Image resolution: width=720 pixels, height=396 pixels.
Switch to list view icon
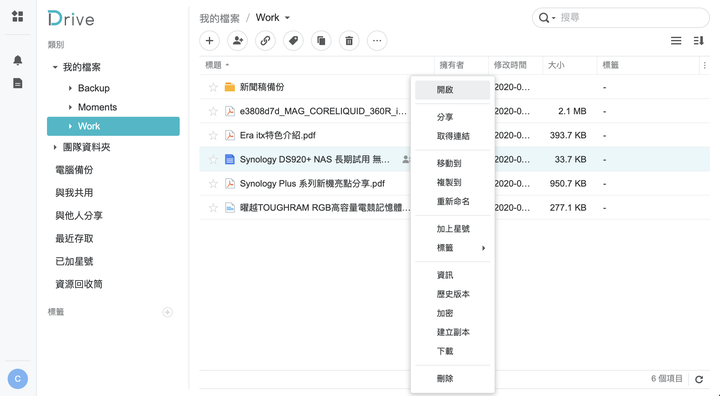pos(676,40)
